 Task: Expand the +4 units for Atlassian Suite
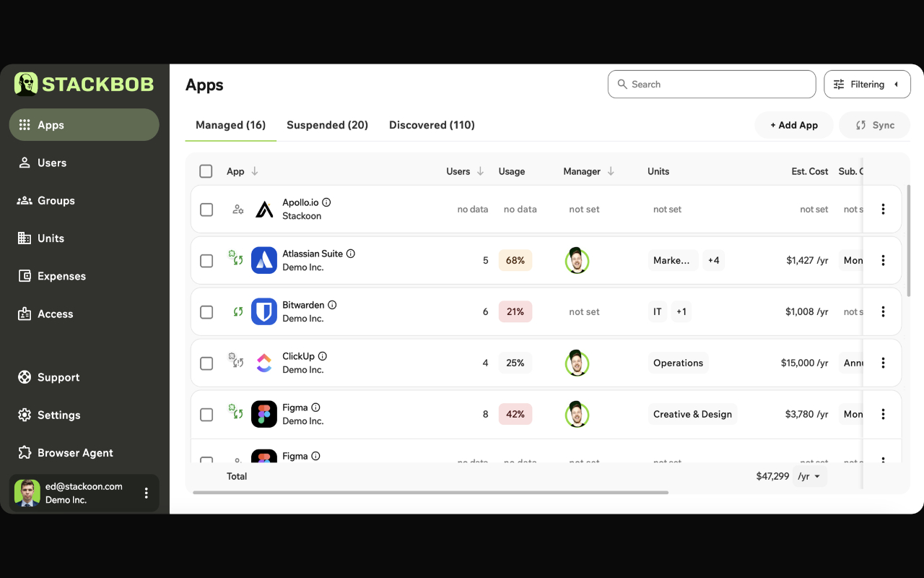coord(713,261)
